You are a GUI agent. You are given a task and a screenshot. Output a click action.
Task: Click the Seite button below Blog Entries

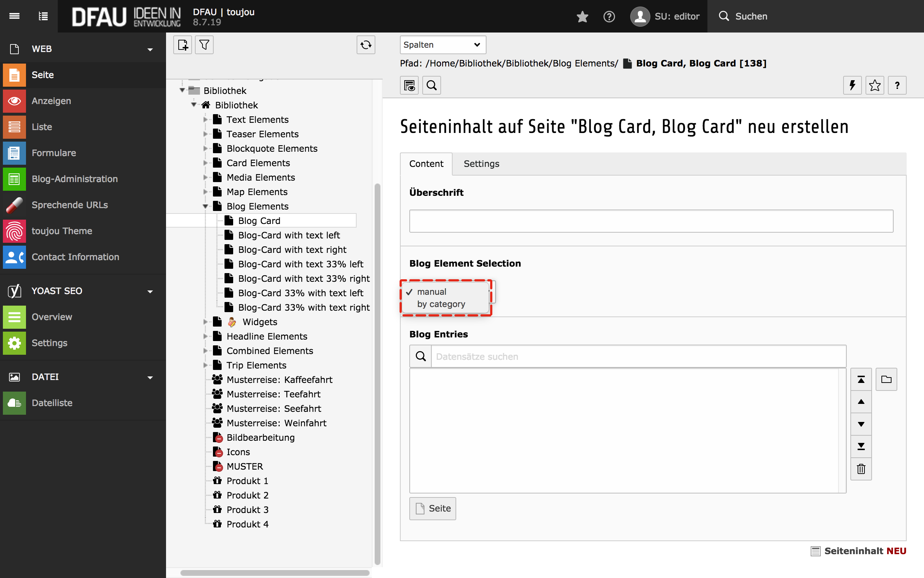pyautogui.click(x=433, y=508)
